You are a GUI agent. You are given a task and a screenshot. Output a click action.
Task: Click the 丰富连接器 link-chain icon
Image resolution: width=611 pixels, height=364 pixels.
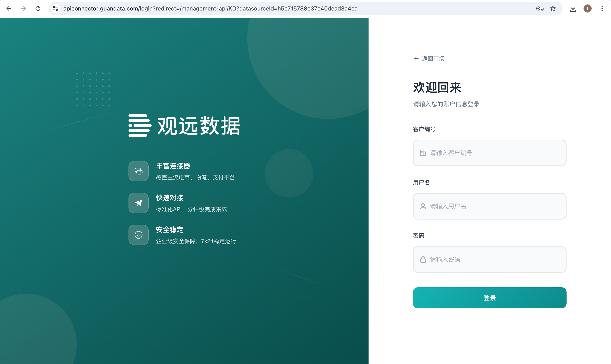(x=139, y=171)
